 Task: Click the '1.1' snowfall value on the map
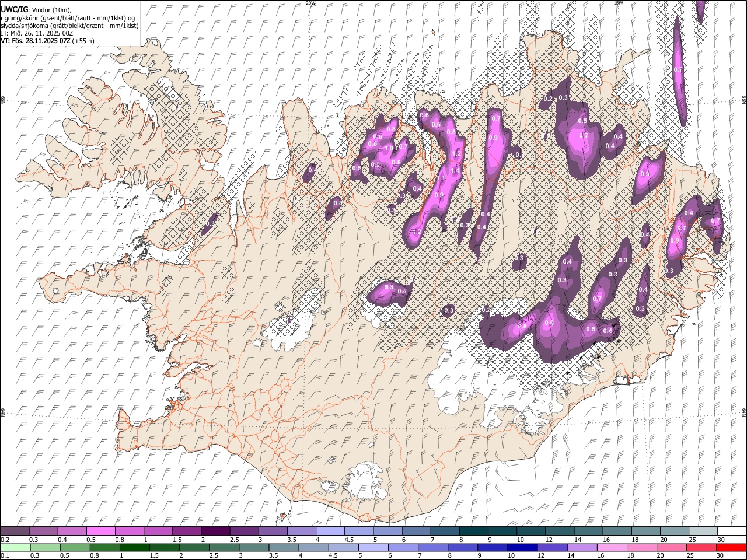(x=441, y=178)
